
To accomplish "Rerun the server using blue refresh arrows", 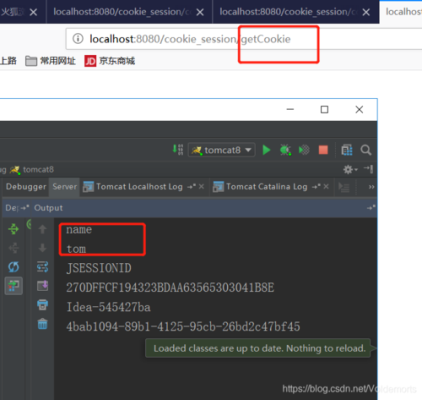I will pyautogui.click(x=14, y=267).
